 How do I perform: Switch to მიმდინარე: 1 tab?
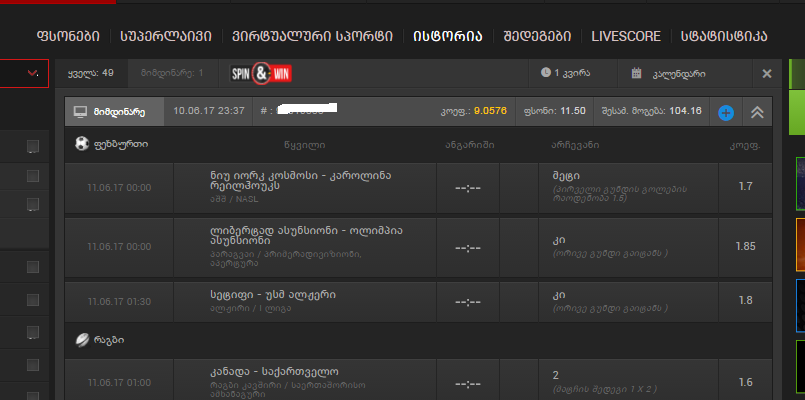(172, 73)
